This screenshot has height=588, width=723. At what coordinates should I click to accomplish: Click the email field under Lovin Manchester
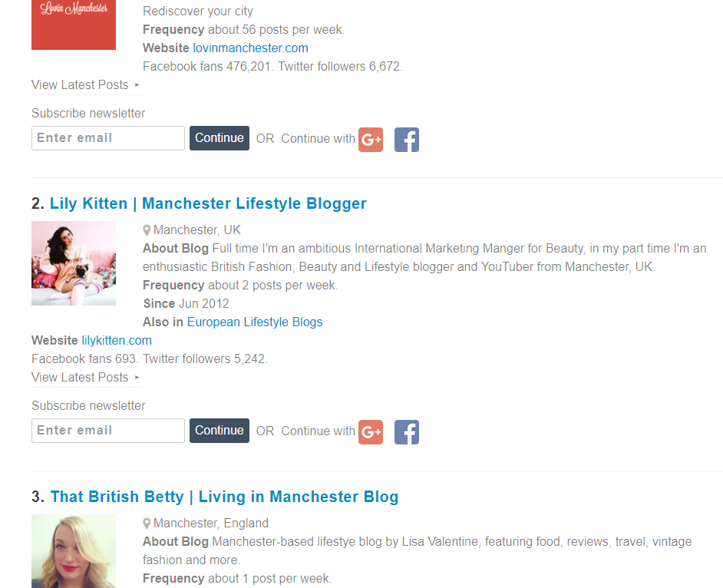(x=108, y=138)
